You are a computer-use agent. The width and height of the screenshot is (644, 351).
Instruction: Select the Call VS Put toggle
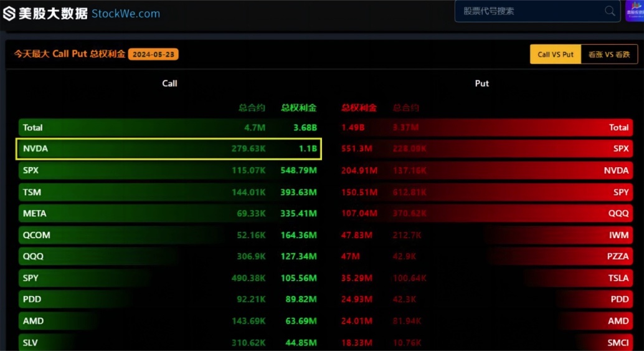[556, 54]
